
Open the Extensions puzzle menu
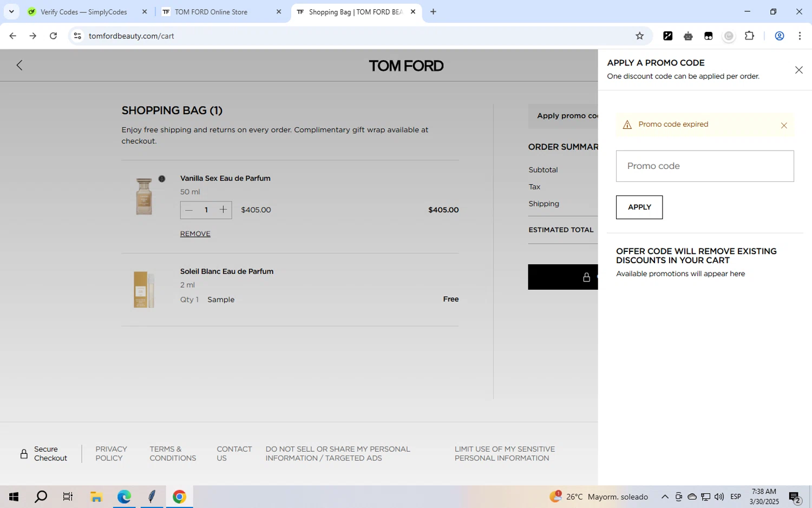tap(749, 36)
